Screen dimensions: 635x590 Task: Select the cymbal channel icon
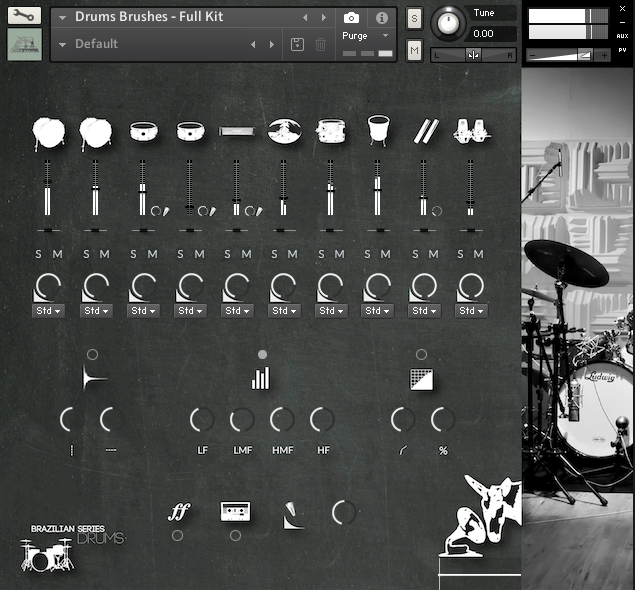284,131
